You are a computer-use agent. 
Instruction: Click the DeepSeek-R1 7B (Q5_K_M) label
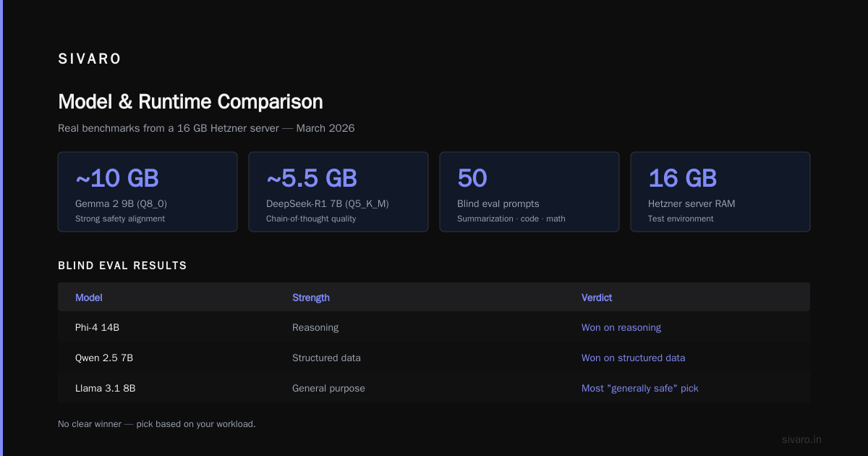328,204
